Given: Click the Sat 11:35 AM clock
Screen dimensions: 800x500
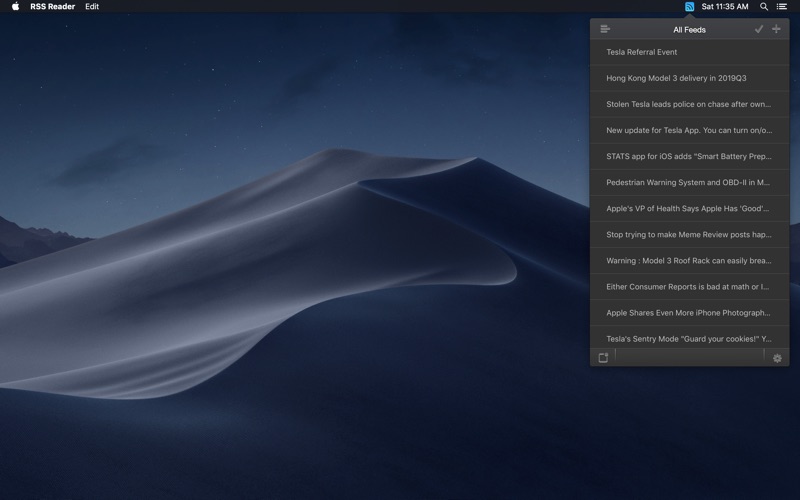Looking at the screenshot, I should coord(725,6).
